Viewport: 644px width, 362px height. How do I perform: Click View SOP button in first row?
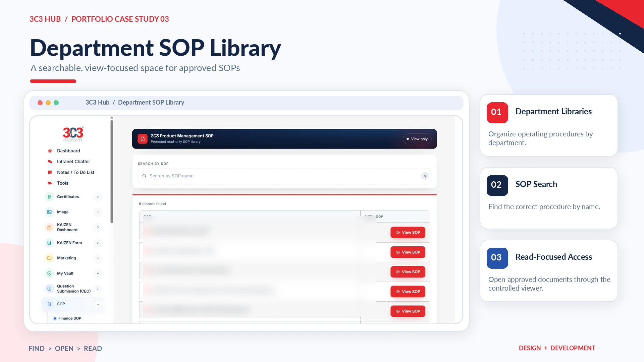408,233
